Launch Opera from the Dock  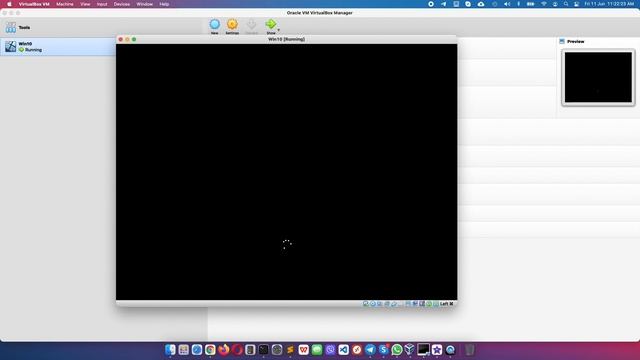click(237, 350)
